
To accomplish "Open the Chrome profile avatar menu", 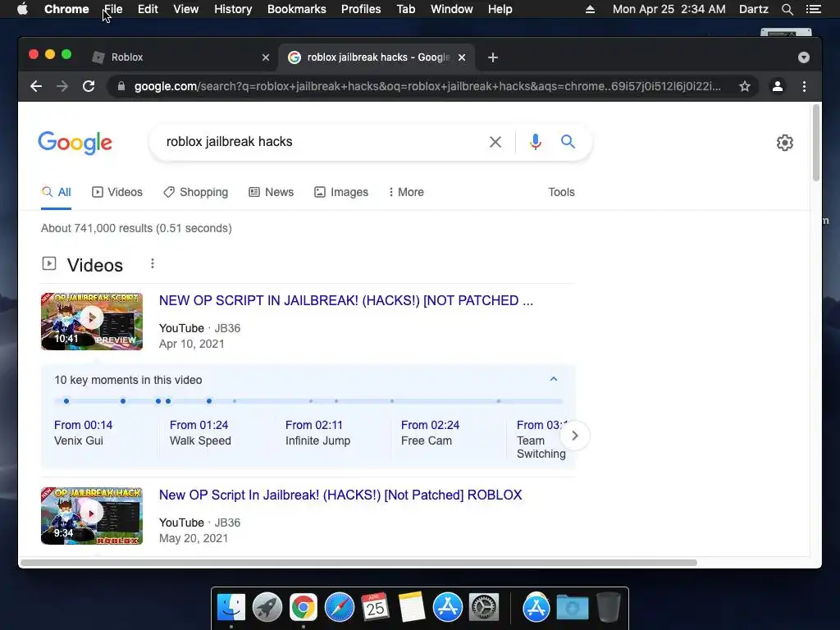I will [x=778, y=86].
